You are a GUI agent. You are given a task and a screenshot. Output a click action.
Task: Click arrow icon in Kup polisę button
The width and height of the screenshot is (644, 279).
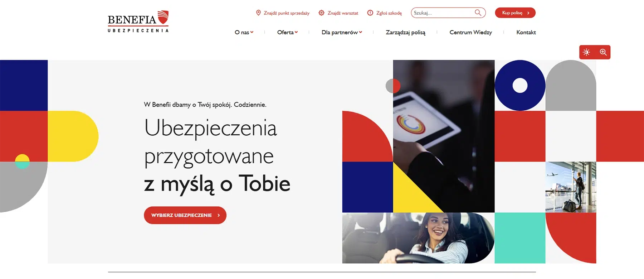click(528, 13)
